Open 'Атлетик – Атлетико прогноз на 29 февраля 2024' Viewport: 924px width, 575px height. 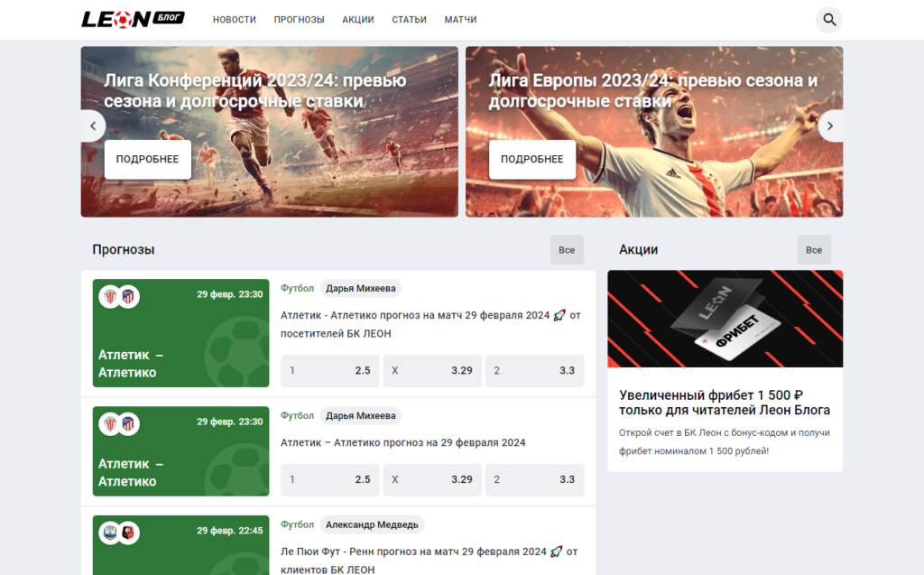(403, 443)
